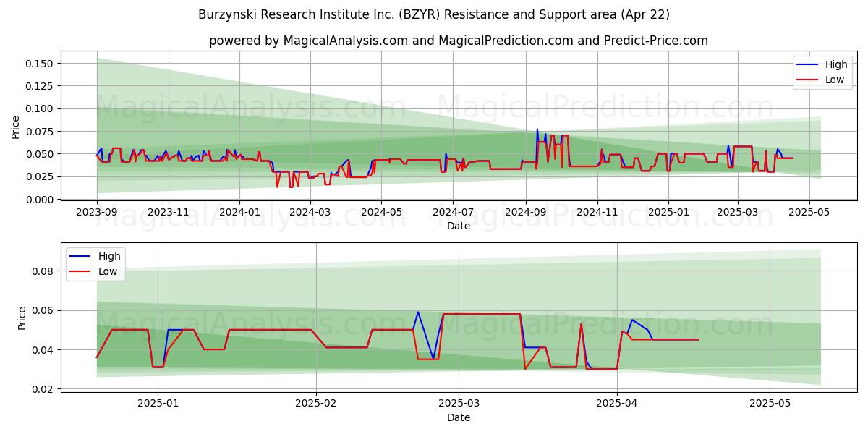Screen dimensions: 868x434
Task: Click the '0.050' y-axis tick label
Action: 41,154
